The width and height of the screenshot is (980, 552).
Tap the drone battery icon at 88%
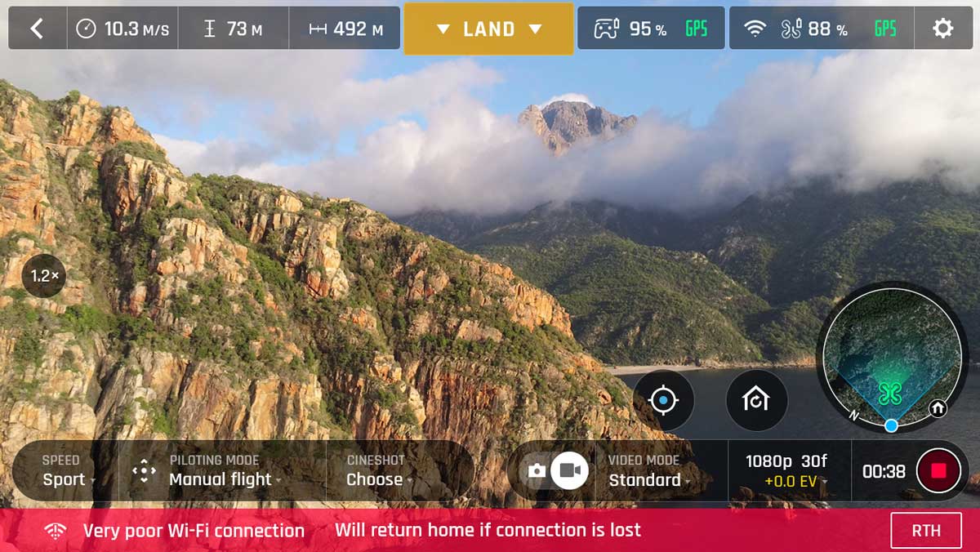pyautogui.click(x=791, y=29)
